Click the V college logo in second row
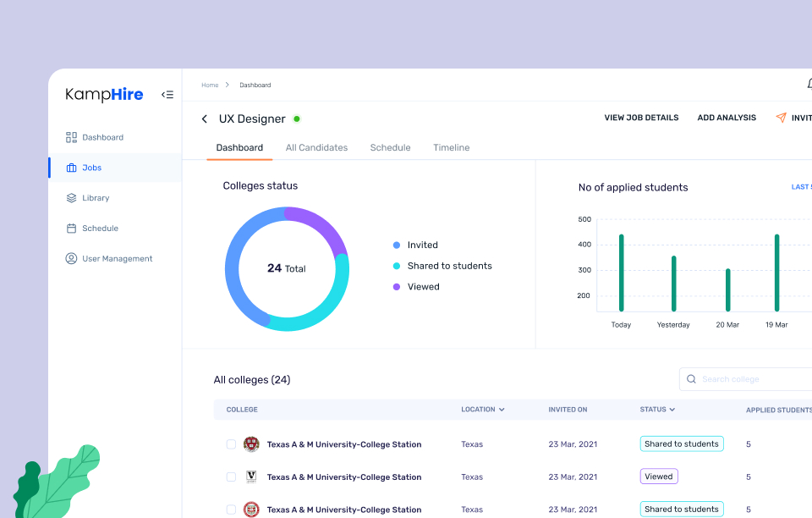The height and width of the screenshot is (518, 812). [x=251, y=477]
